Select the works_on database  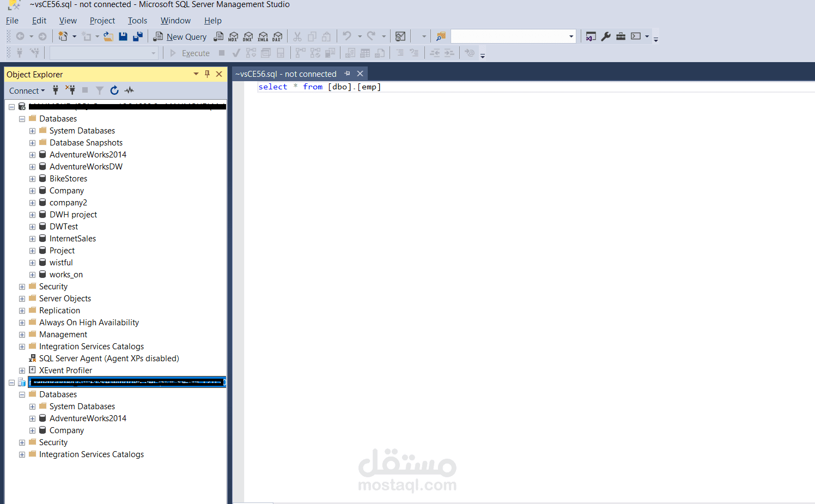(66, 275)
